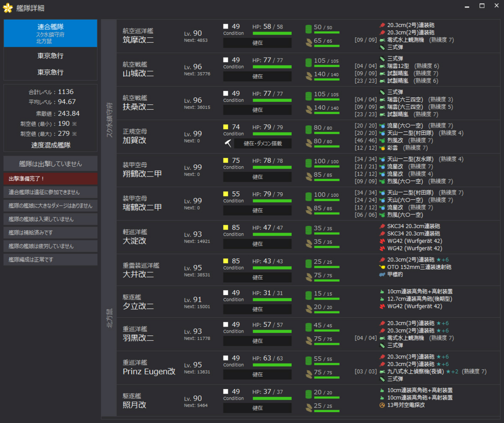Click the 制空値 (最小) value 190
This screenshot has height=423, width=504.
click(63, 123)
